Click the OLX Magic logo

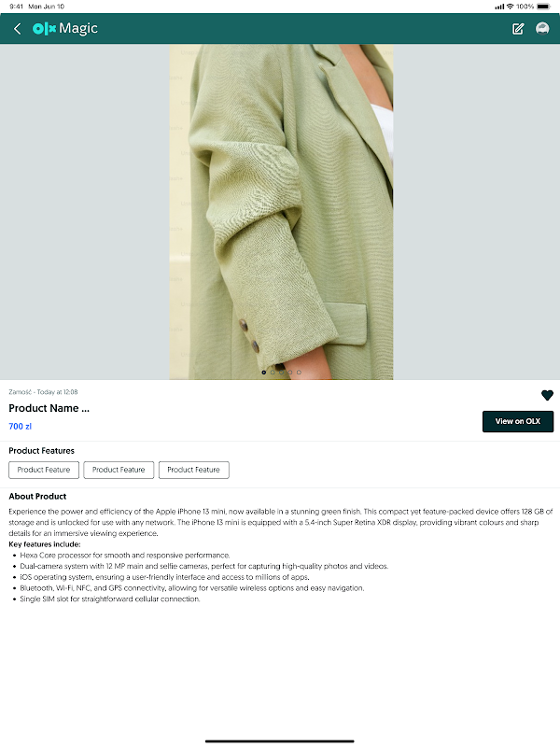65,29
